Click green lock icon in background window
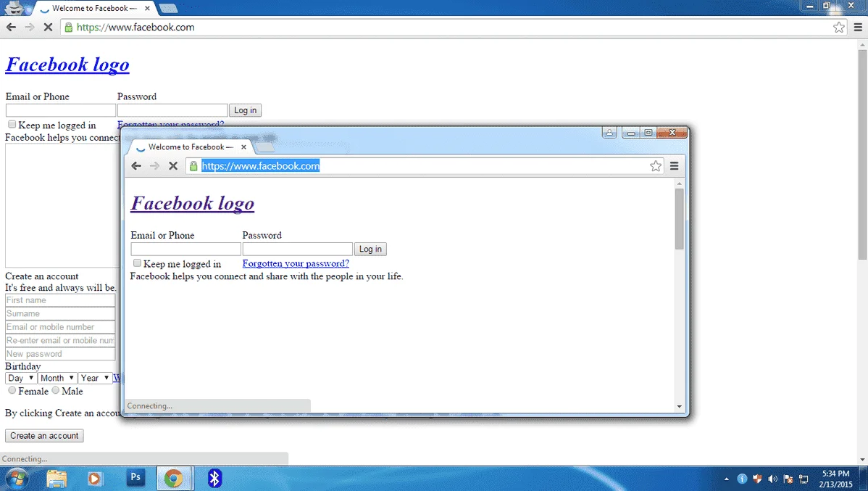This screenshot has width=868, height=491. tap(69, 27)
